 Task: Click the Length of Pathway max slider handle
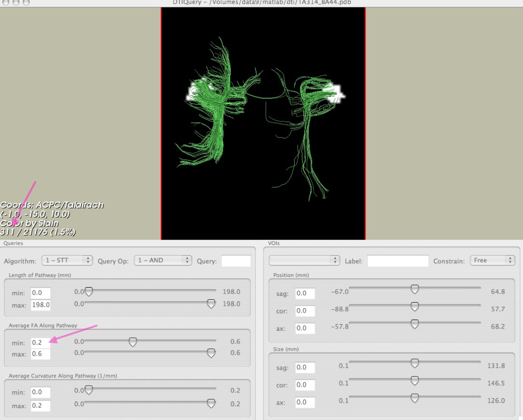point(211,304)
